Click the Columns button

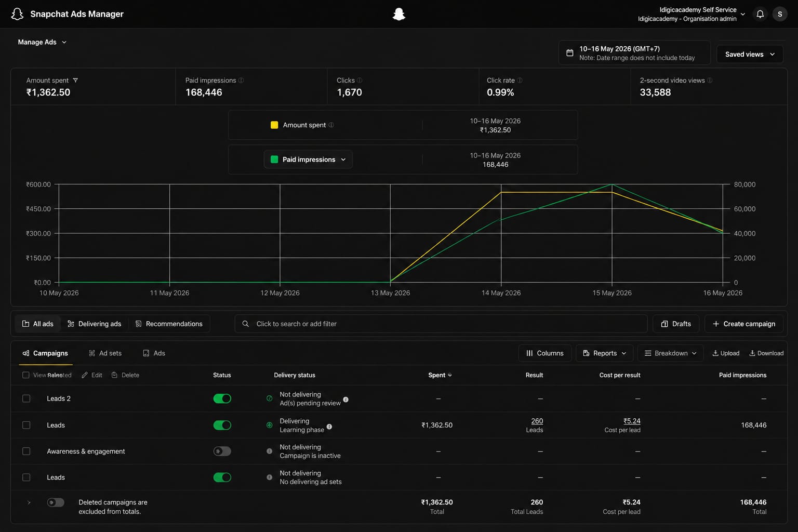click(x=545, y=353)
